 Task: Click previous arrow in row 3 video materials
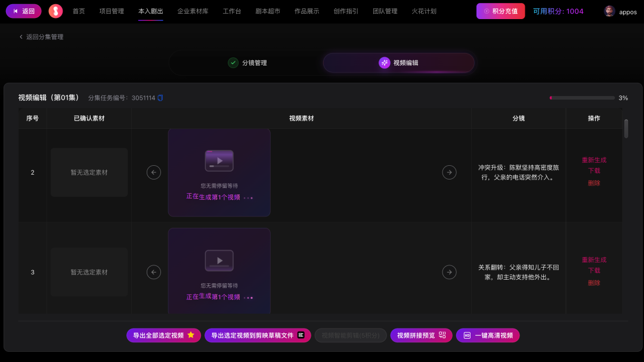(154, 272)
